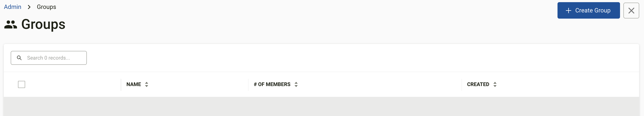Click the people icon beside Groups heading
This screenshot has width=644, height=116.
11,25
